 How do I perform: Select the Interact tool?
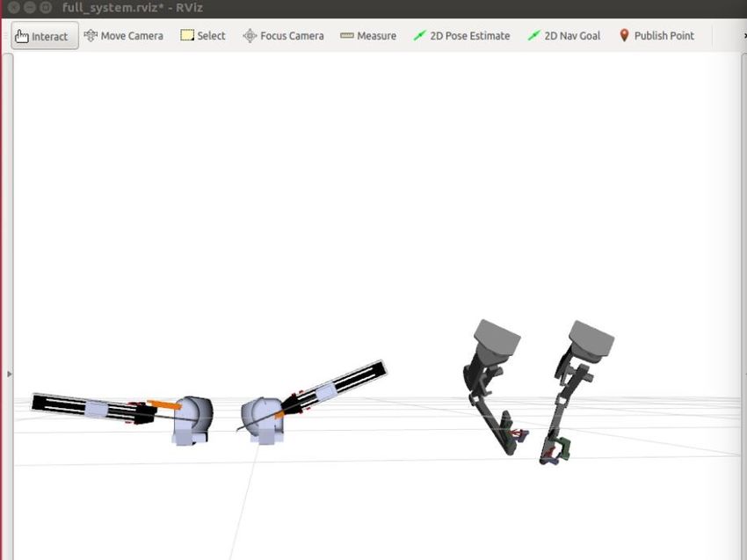tap(45, 36)
